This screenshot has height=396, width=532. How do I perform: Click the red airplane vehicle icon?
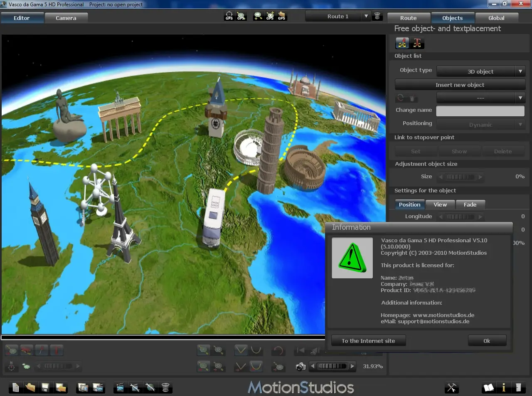(27, 350)
